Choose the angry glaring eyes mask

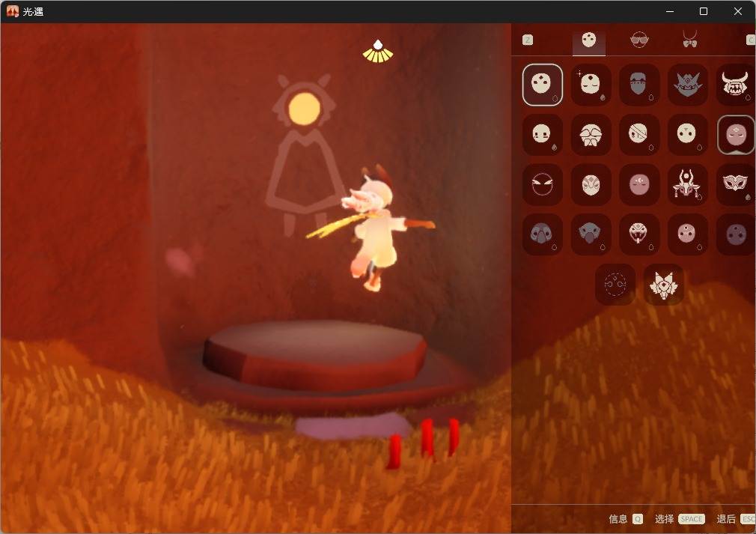coord(543,184)
